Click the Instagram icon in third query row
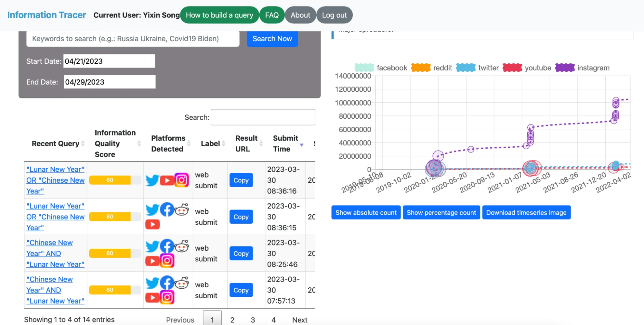Viewport: 644px width, 325px height. [x=167, y=261]
